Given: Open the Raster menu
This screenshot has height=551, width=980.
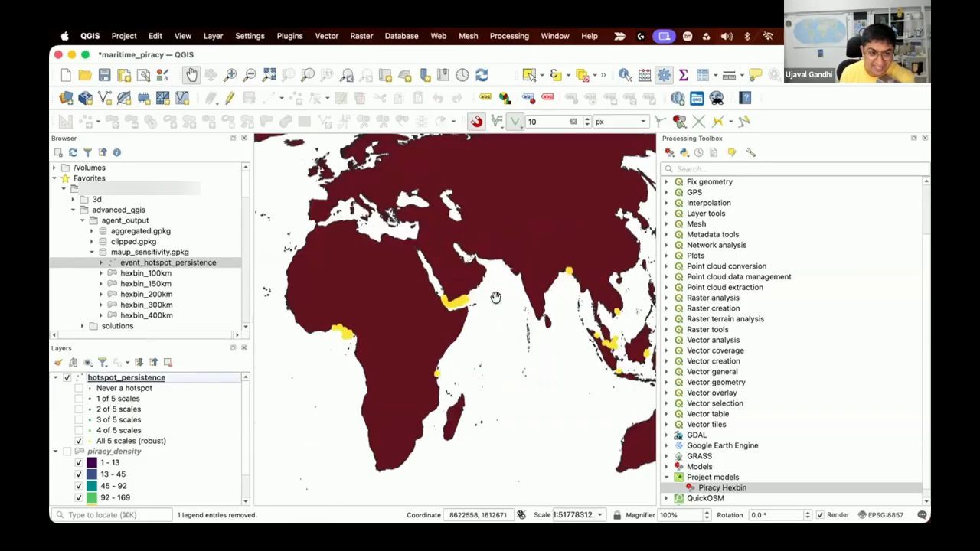Looking at the screenshot, I should point(361,36).
